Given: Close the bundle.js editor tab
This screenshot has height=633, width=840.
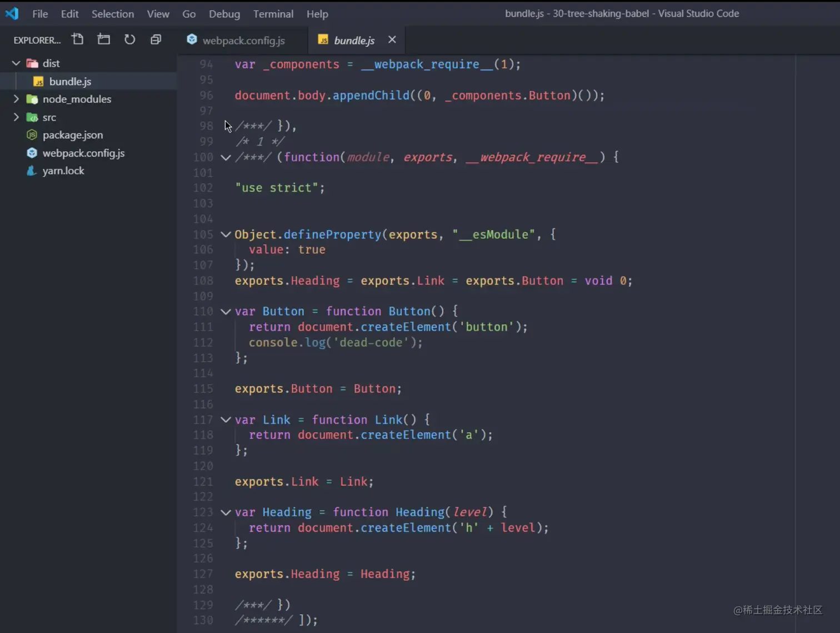Looking at the screenshot, I should (x=392, y=39).
